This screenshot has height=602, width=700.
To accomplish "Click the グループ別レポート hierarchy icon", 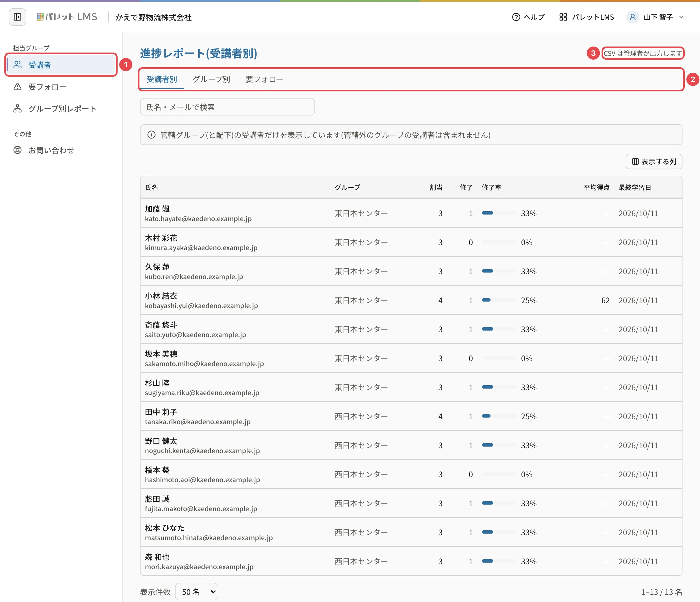I will pos(17,109).
